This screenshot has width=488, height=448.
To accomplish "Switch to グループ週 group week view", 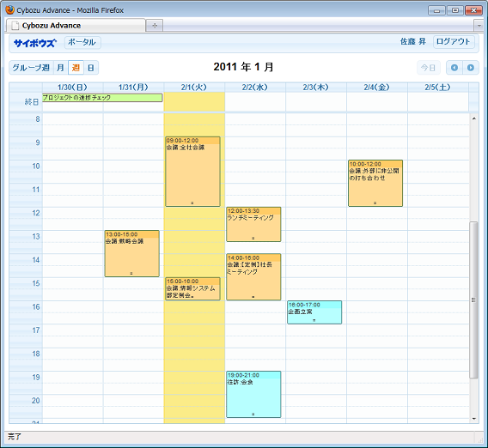I will [31, 68].
